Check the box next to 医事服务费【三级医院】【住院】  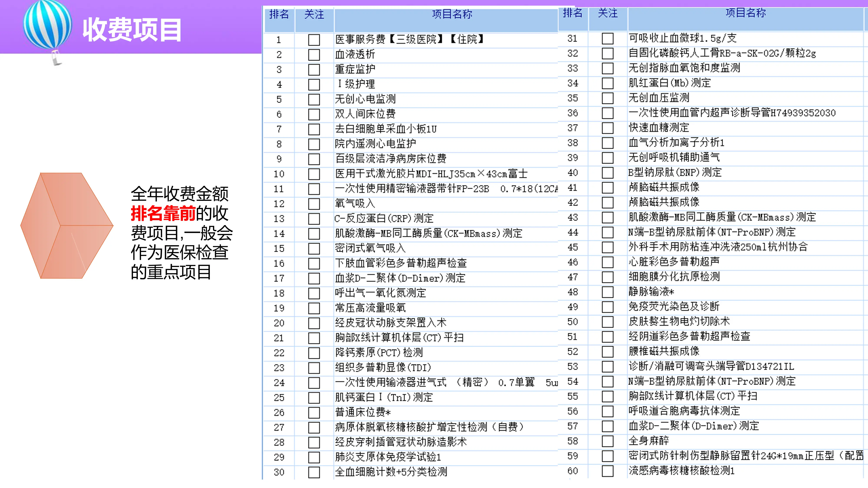point(314,40)
